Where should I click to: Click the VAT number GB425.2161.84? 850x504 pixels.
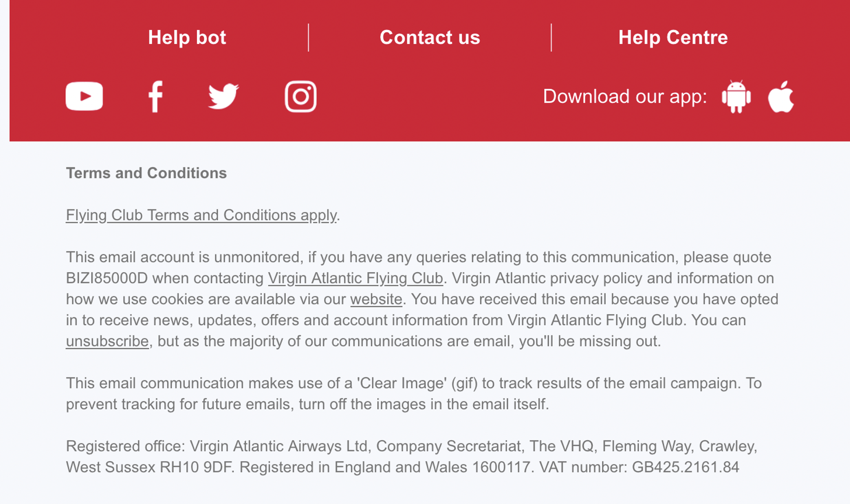(685, 467)
